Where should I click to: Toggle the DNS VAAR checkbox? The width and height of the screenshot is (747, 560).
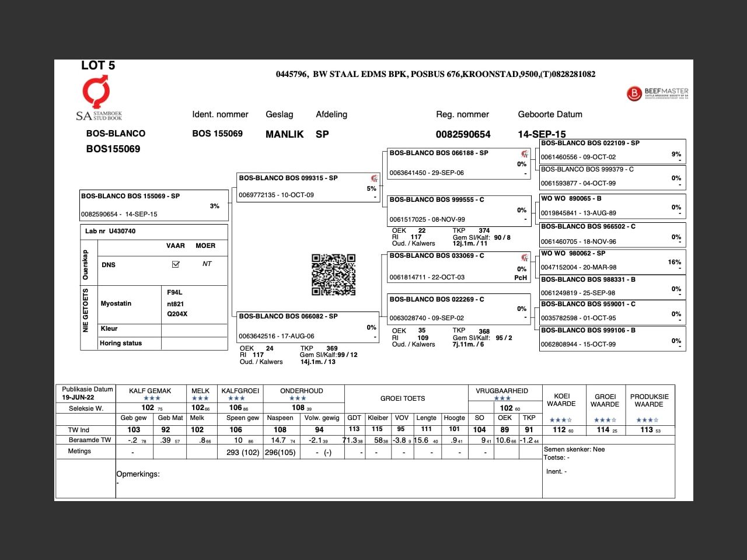tap(176, 264)
